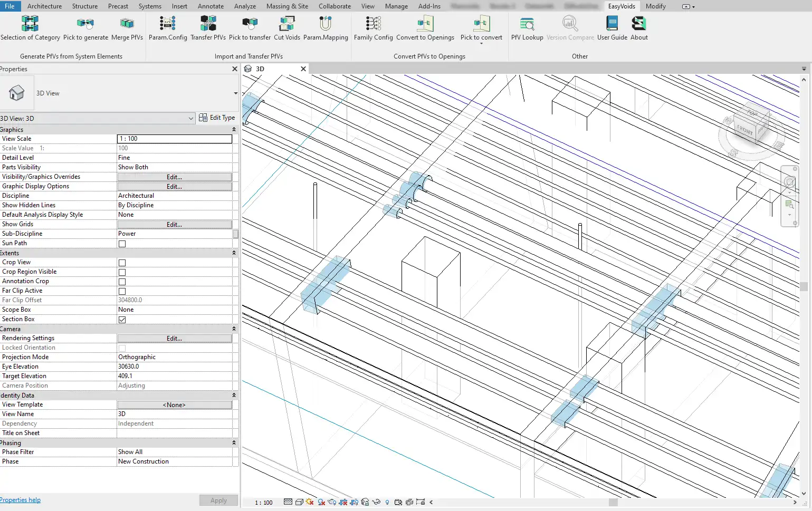Open the Modify ribbon tab
The width and height of the screenshot is (812, 511).
655,6
